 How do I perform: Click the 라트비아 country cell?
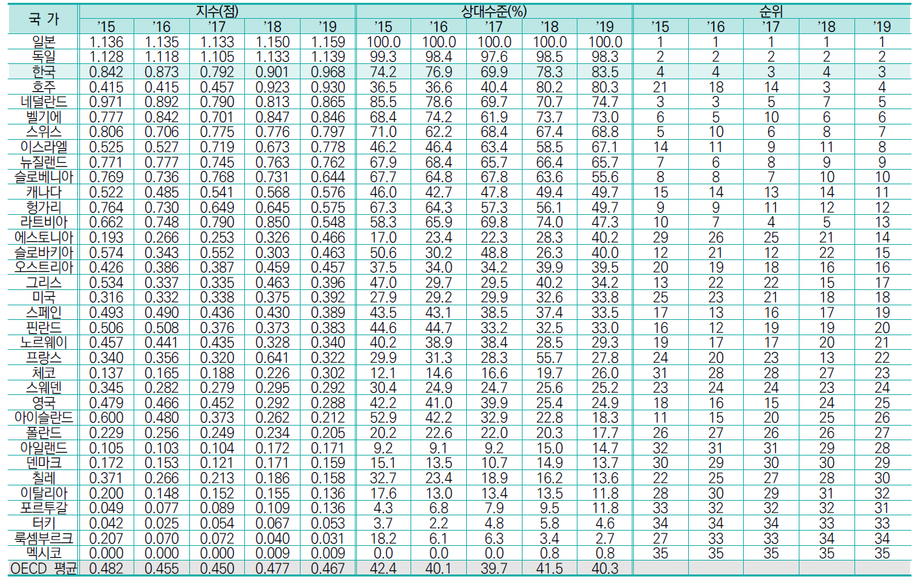coord(42,222)
